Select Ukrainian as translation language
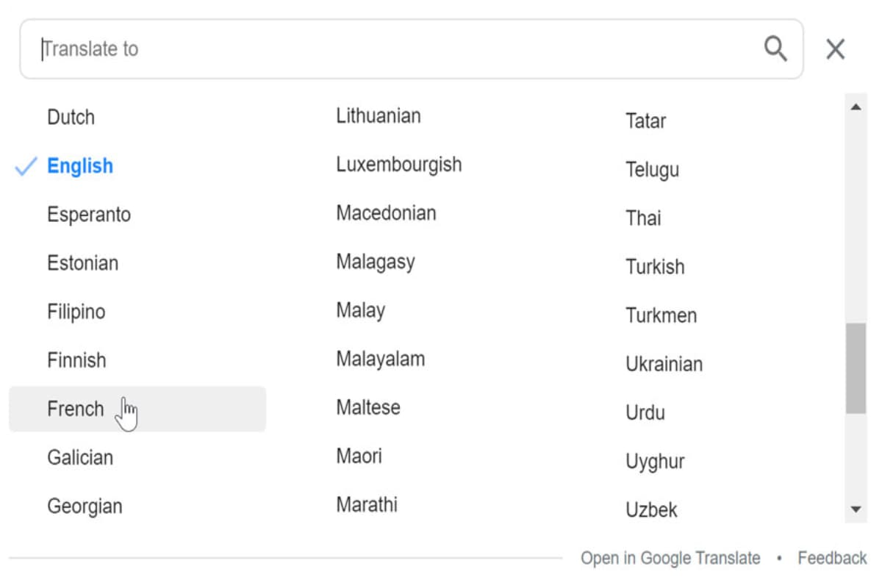The image size is (882, 588). coord(664,364)
